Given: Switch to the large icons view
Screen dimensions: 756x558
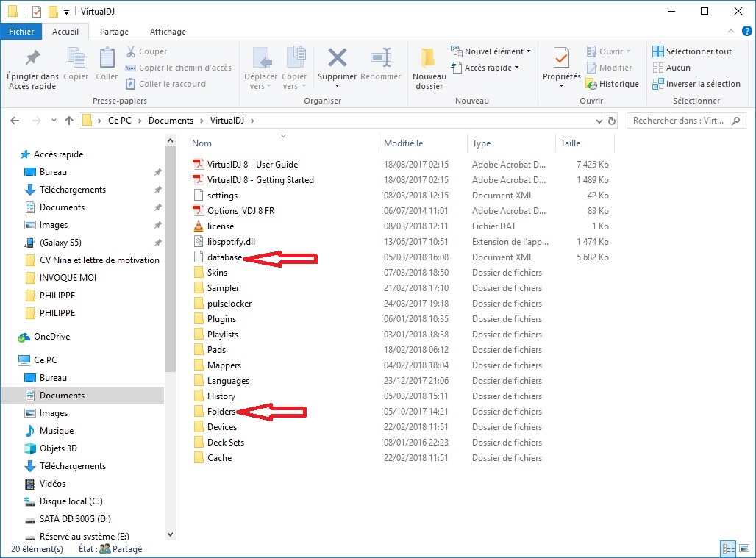Looking at the screenshot, I should (x=744, y=548).
